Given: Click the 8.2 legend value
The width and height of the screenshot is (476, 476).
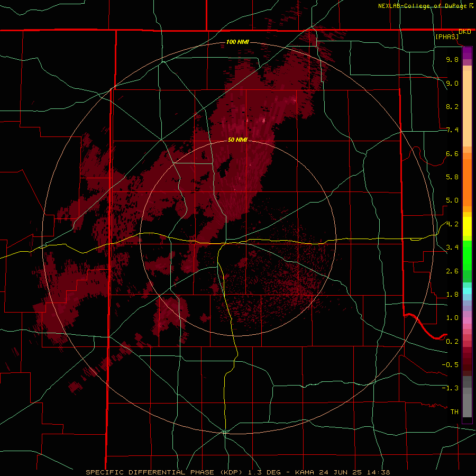Looking at the screenshot, I should [452, 106].
